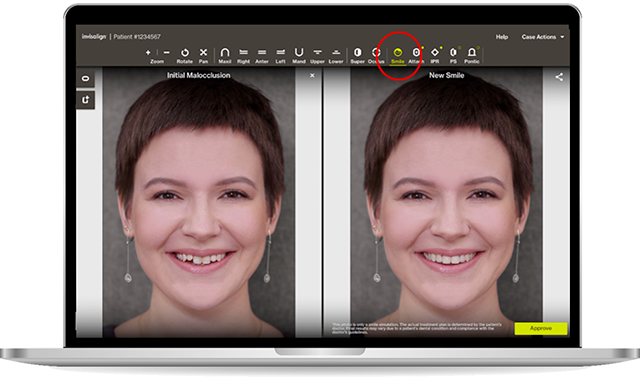Image resolution: width=640 pixels, height=380 pixels.
Task: Toggle Attach attachments display
Action: (x=416, y=56)
